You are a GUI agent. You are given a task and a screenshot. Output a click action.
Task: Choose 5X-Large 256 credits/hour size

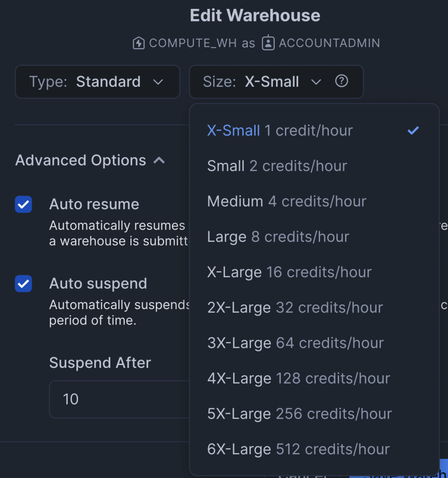[299, 414]
